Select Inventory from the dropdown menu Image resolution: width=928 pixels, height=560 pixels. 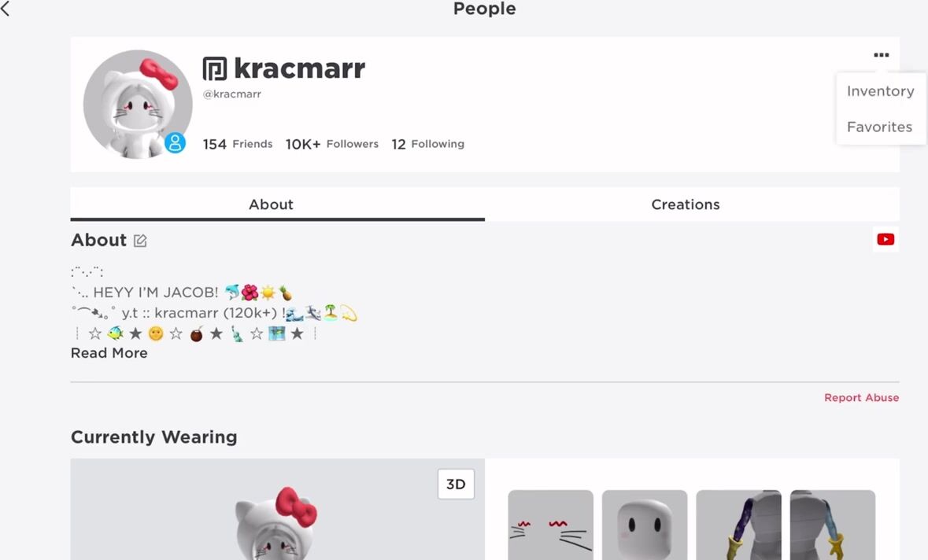880,91
